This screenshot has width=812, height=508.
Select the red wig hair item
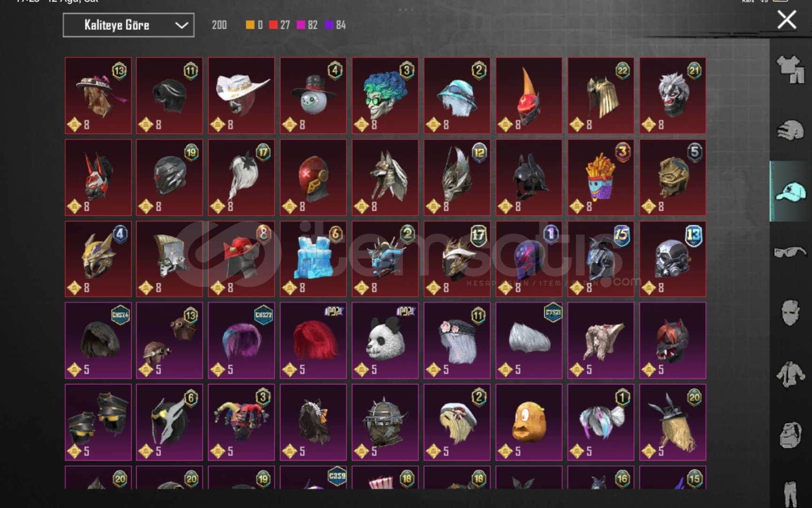coord(313,341)
